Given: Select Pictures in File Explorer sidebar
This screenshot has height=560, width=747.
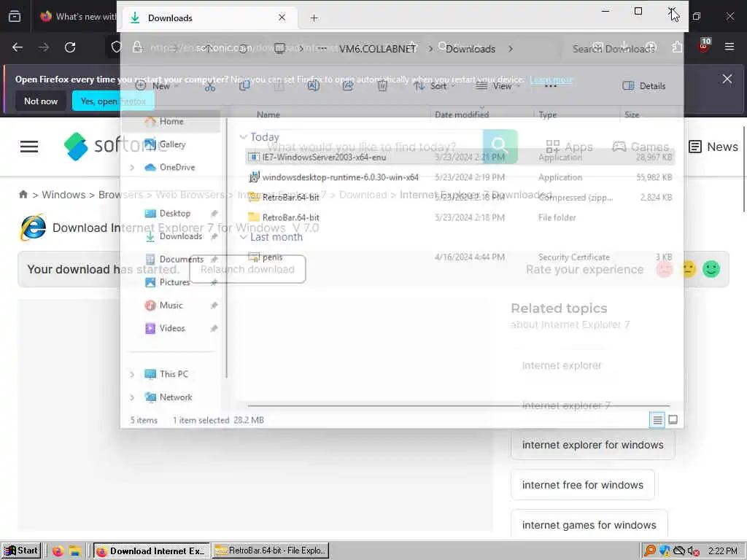Looking at the screenshot, I should click(171, 282).
